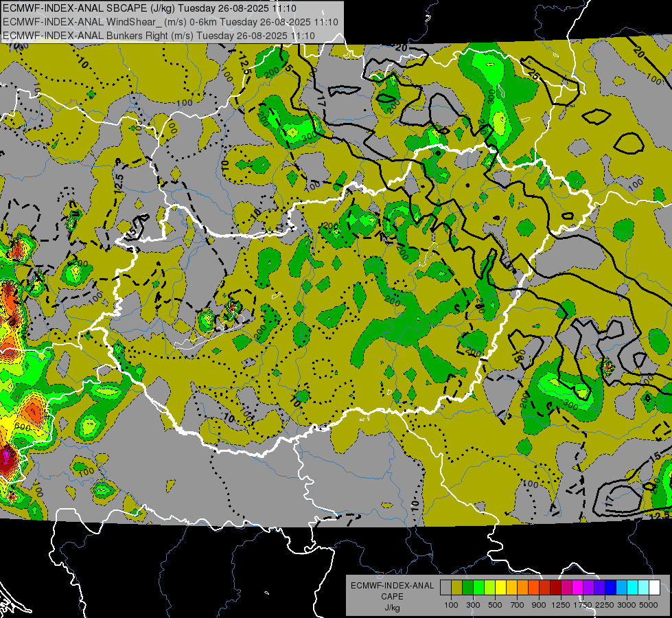Click the white swatch at legend end

coord(654,587)
